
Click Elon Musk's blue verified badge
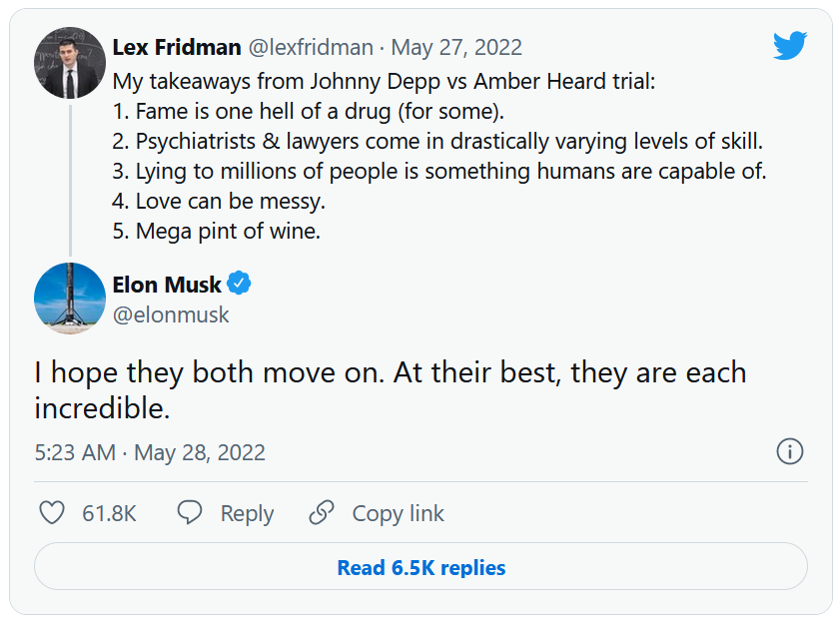240,285
